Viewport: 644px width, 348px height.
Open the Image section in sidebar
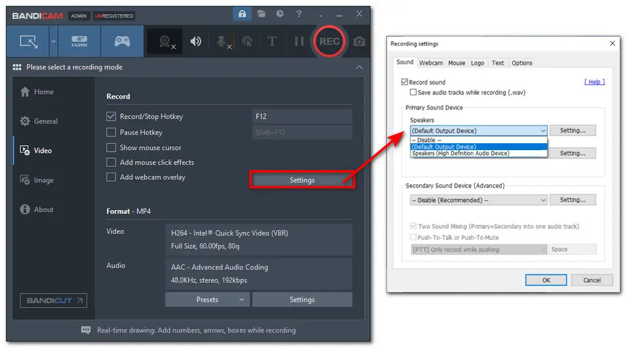point(44,180)
